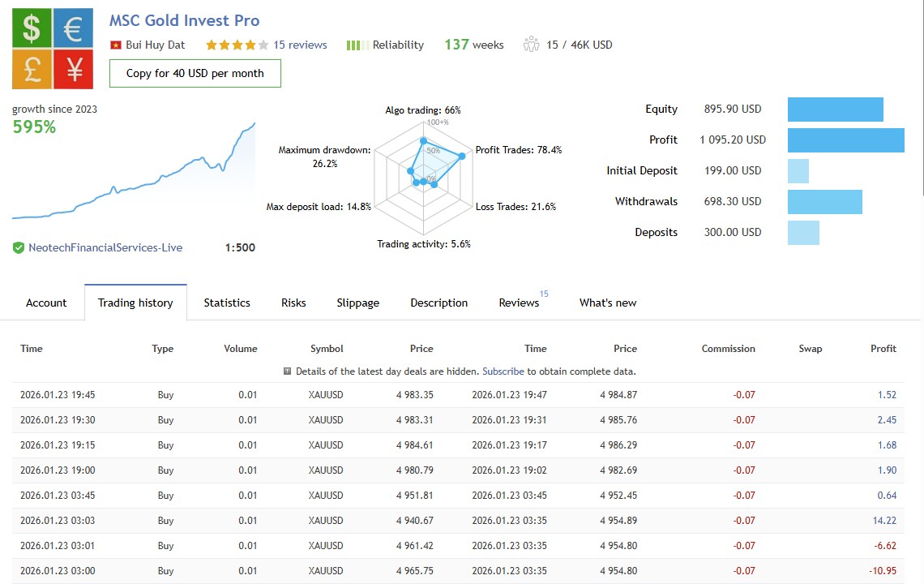Click Copy for 40 USD per month
The width and height of the screenshot is (924, 584).
click(x=195, y=73)
